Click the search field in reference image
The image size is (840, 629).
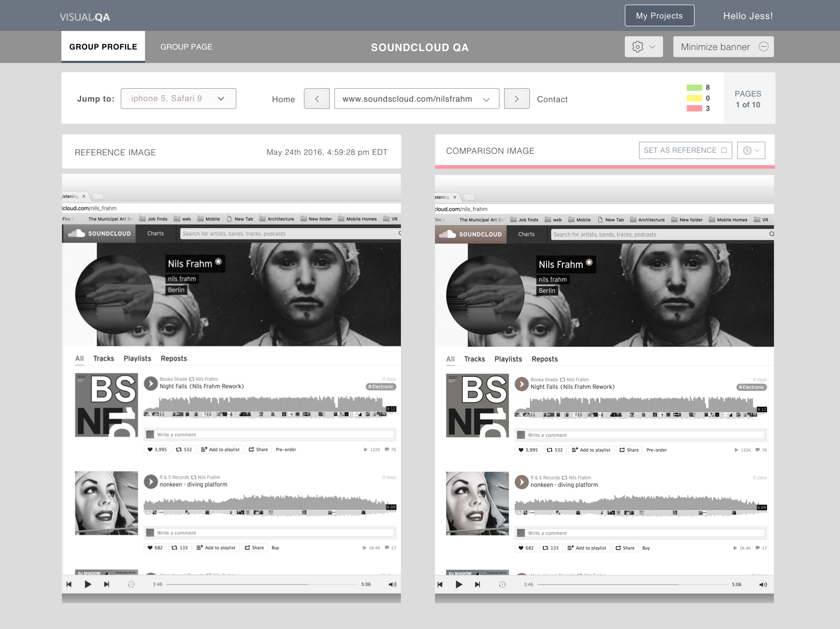coord(291,234)
